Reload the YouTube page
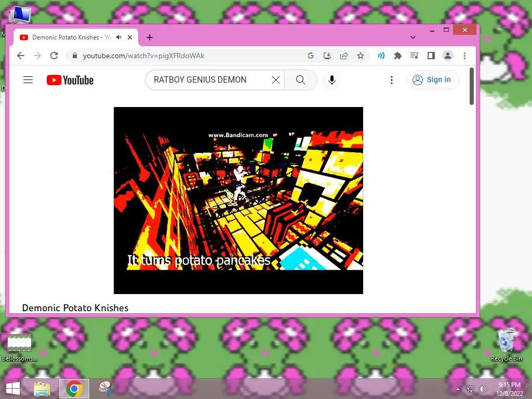This screenshot has height=399, width=532. click(54, 56)
